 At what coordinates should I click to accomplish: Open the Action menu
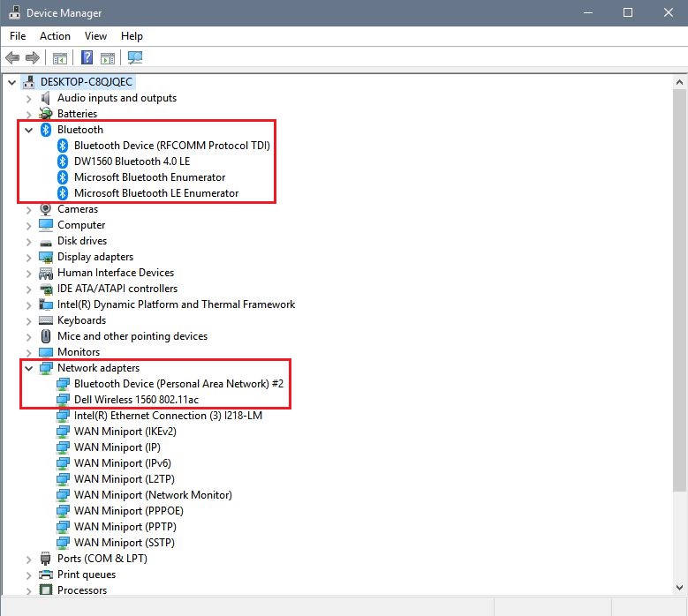click(55, 36)
